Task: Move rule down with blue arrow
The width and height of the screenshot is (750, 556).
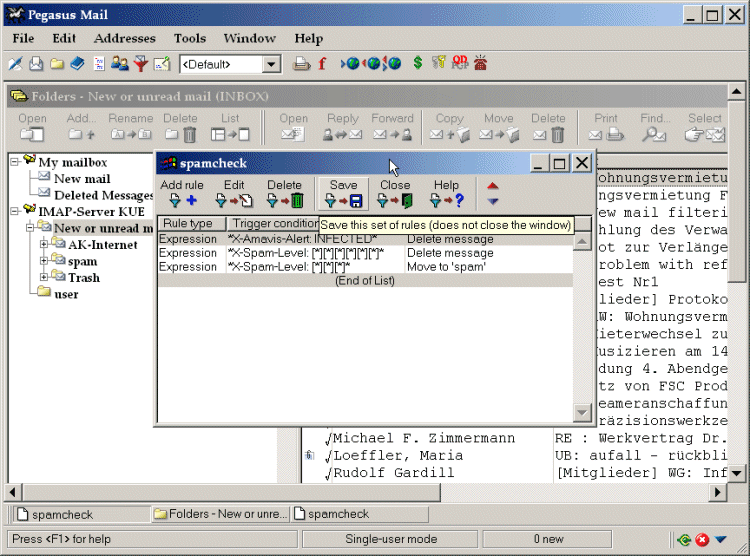Action: pyautogui.click(x=493, y=201)
